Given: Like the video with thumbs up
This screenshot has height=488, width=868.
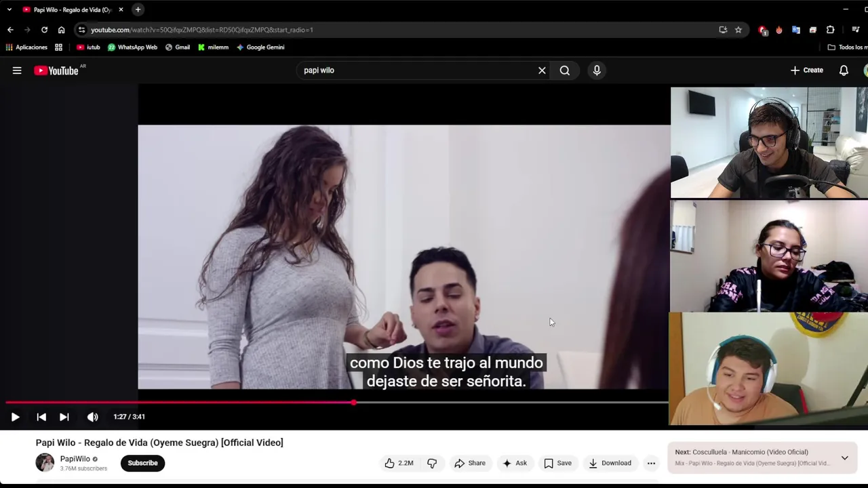Looking at the screenshot, I should point(399,463).
